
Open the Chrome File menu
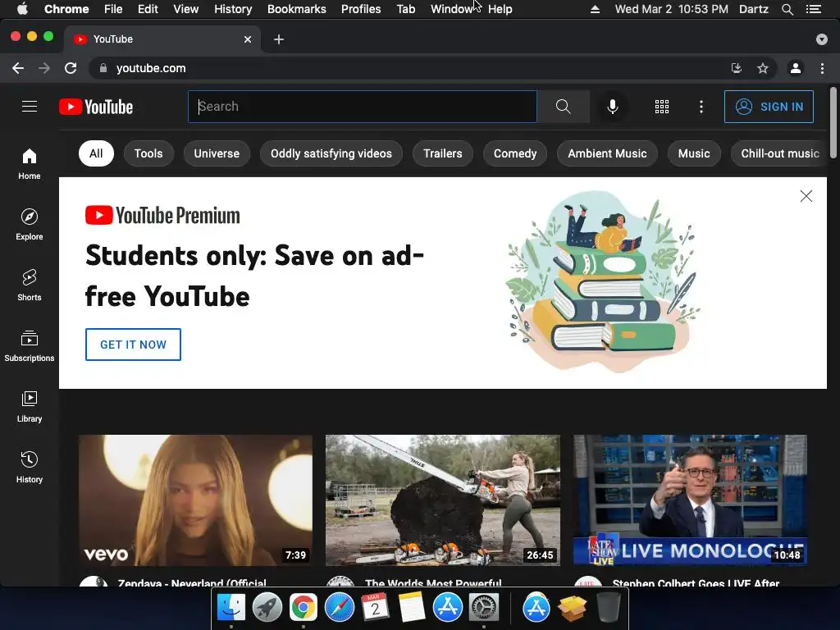pos(113,9)
